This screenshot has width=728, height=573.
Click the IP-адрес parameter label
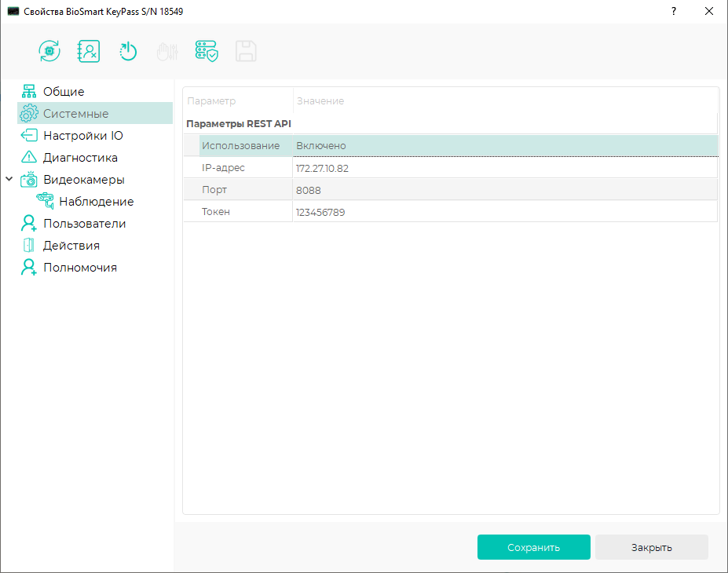223,168
